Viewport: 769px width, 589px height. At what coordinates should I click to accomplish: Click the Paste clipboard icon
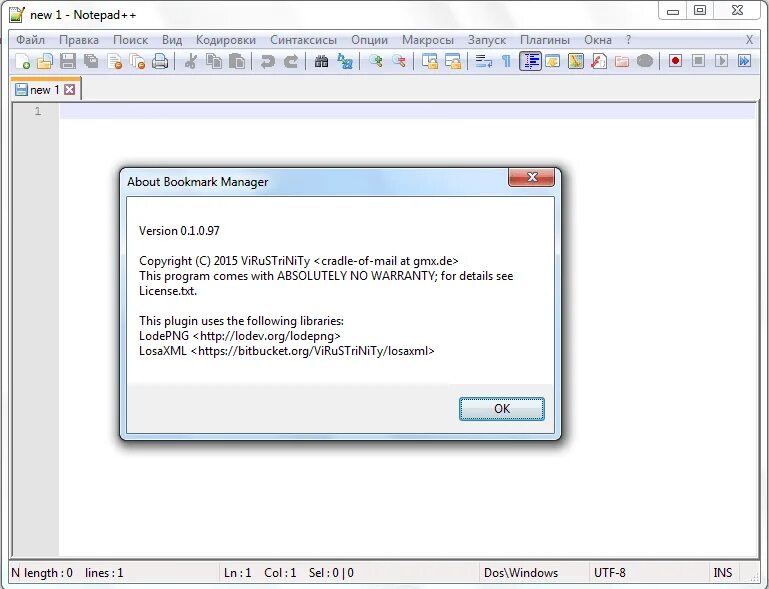pyautogui.click(x=237, y=61)
